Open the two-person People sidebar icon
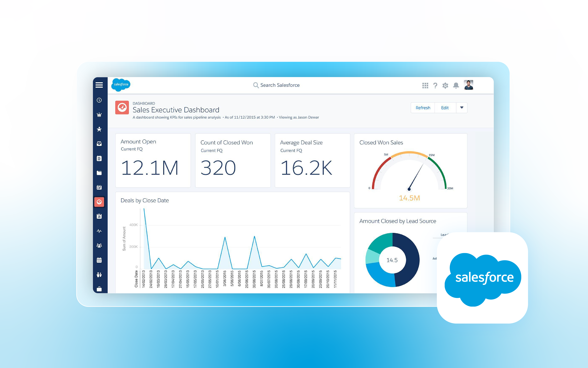The width and height of the screenshot is (588, 368). (99, 275)
